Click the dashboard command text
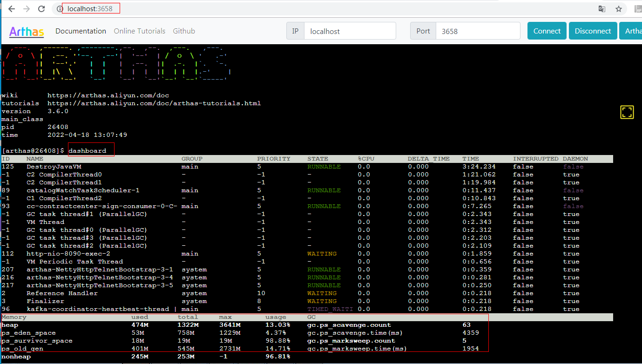642x364 pixels. (x=88, y=151)
